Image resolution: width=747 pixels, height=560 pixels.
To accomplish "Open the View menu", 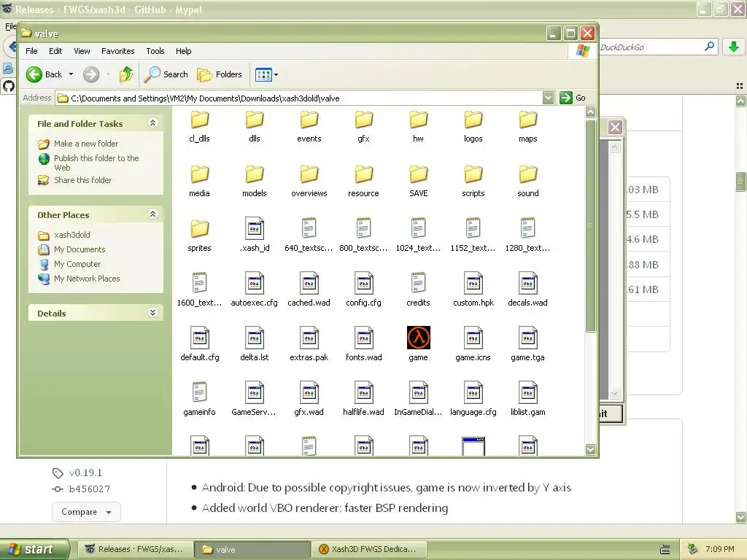I will pos(82,51).
